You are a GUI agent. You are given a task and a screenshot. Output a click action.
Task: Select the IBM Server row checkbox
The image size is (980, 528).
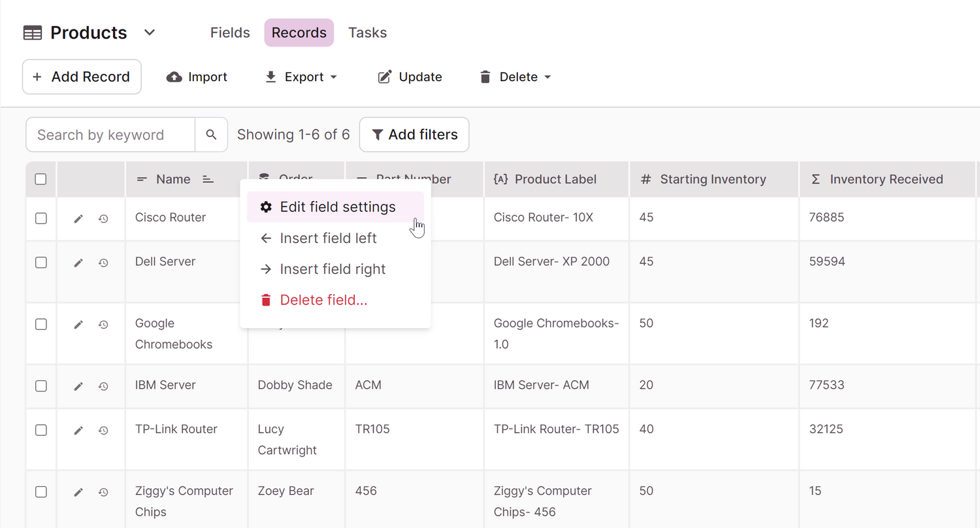(41, 386)
